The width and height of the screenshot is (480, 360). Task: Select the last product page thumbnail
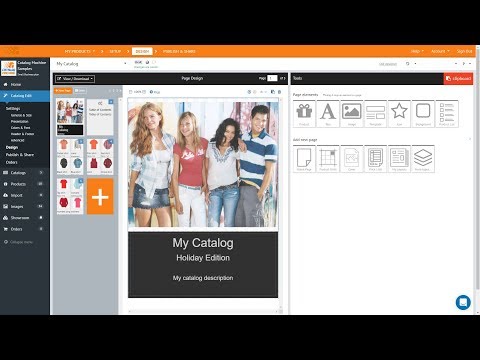coord(70,196)
